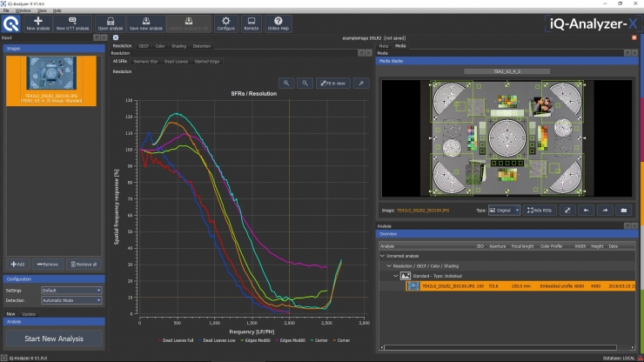644x362 pixels.
Task: Click the New analysis toolbar icon
Action: [37, 23]
